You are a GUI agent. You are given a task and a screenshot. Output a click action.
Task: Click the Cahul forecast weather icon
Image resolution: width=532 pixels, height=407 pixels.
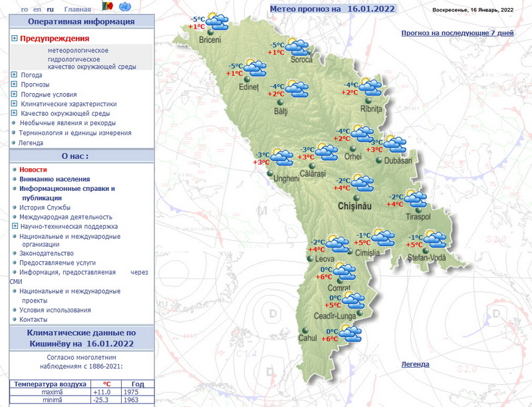(349, 334)
